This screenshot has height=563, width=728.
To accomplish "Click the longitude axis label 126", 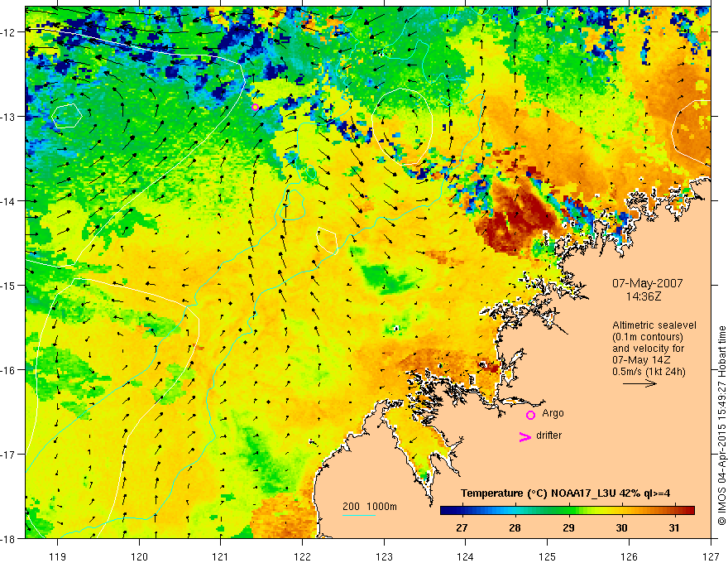I will point(629,556).
